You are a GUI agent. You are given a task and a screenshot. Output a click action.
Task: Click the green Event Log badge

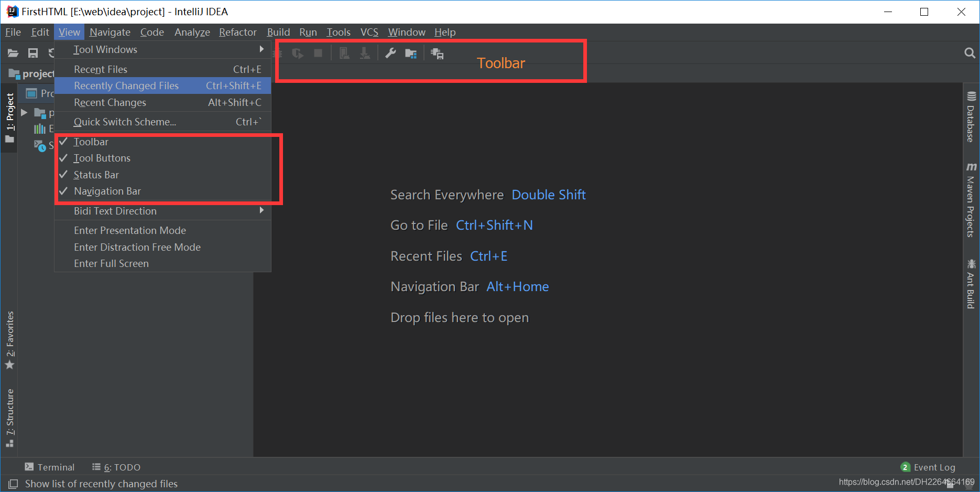(905, 467)
